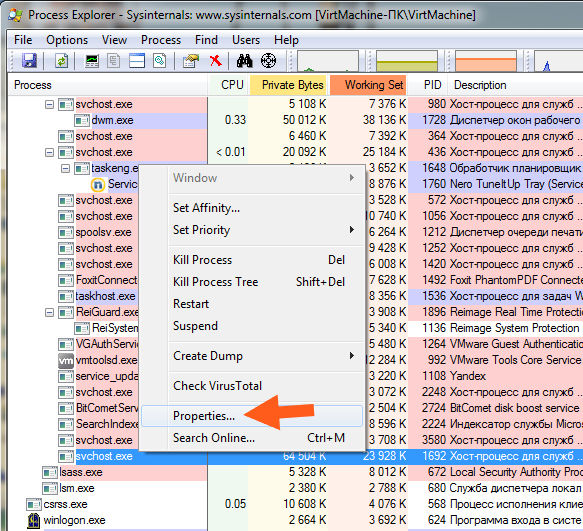The image size is (583, 531).
Task: Collapse the svchost.exe PID 436 tree node
Action: pyautogui.click(x=49, y=152)
